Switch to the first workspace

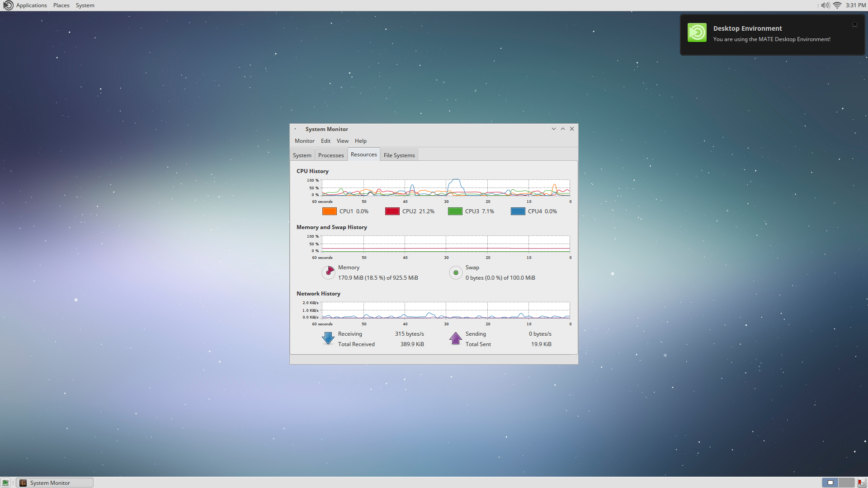click(x=830, y=483)
